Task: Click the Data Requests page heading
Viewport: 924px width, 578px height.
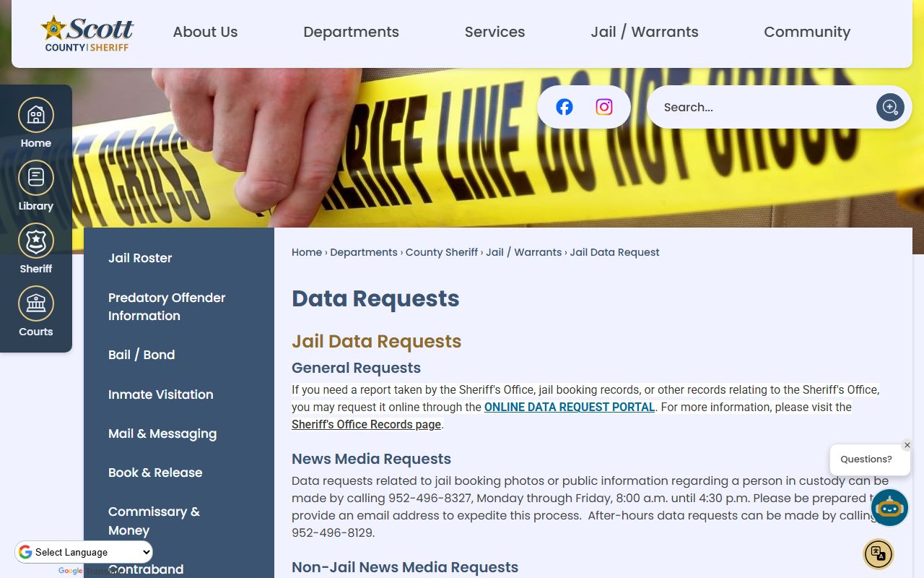Action: tap(375, 298)
